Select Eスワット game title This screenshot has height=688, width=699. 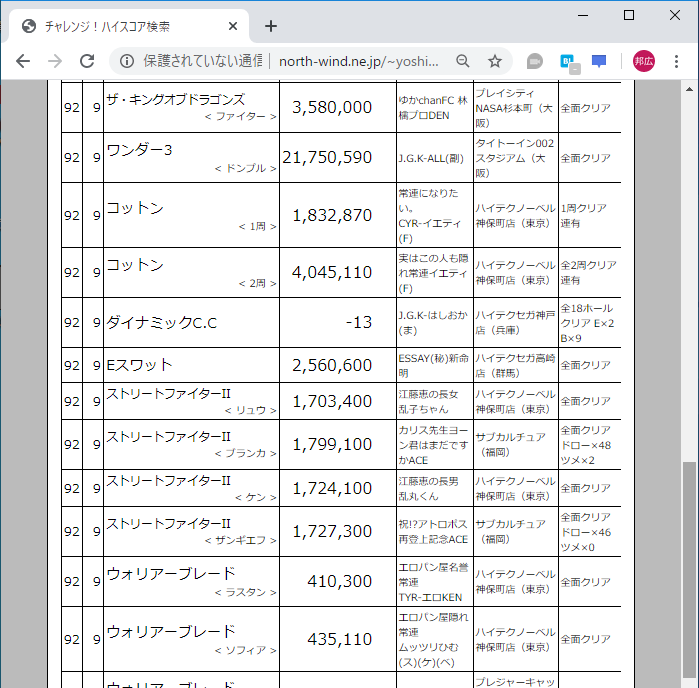[140, 365]
